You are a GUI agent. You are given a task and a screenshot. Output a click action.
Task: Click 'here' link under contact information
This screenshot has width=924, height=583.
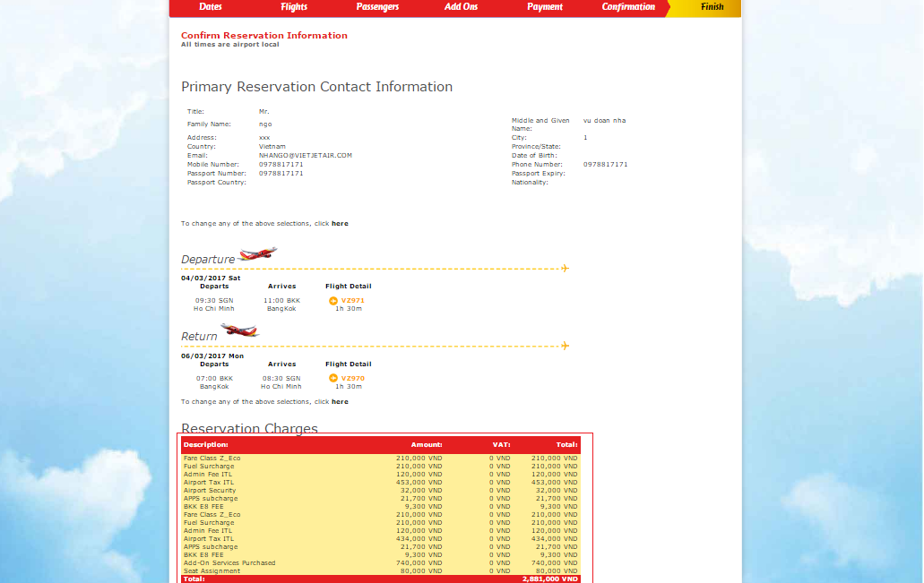(x=340, y=224)
